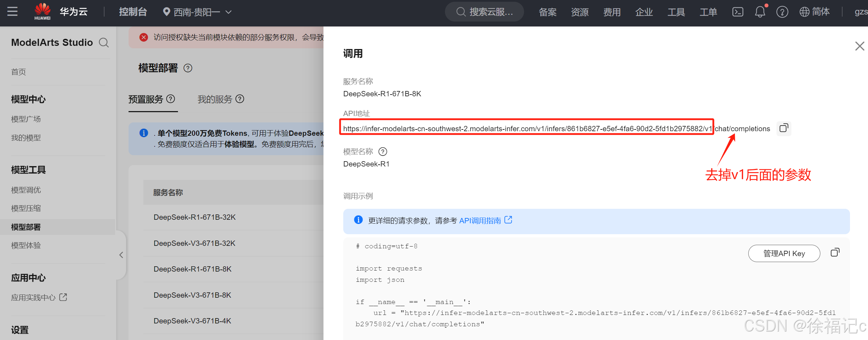Click the help icon beside 模型名称
868x340 pixels.
click(383, 152)
